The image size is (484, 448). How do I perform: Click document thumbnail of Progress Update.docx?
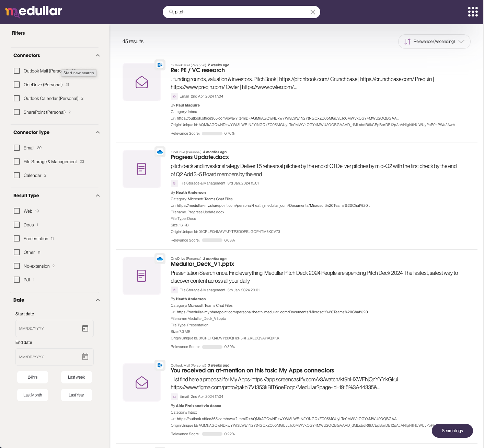[x=142, y=169]
